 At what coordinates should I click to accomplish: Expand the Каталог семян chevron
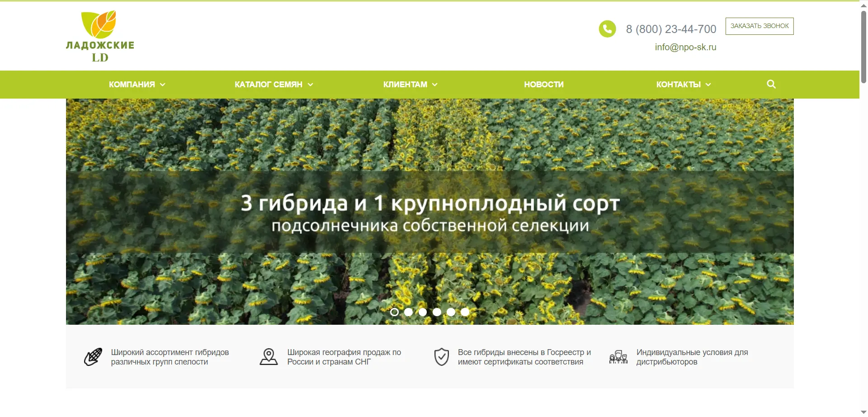pos(310,85)
